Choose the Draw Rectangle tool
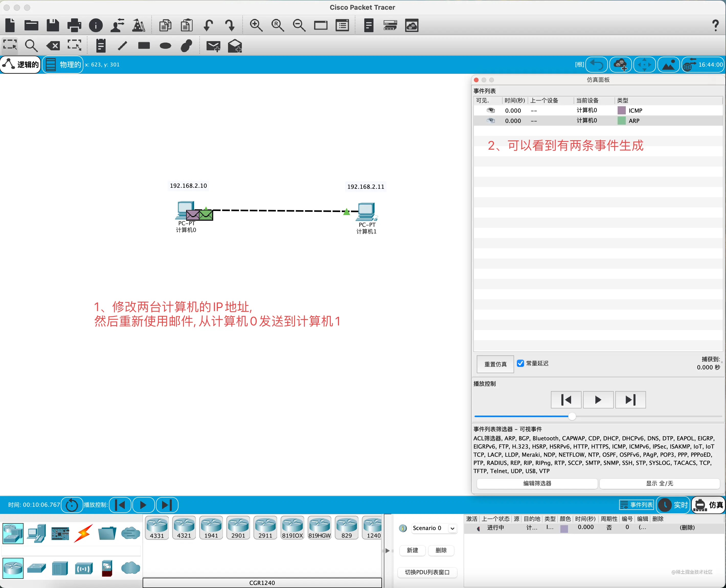This screenshot has height=588, width=726. coord(144,45)
